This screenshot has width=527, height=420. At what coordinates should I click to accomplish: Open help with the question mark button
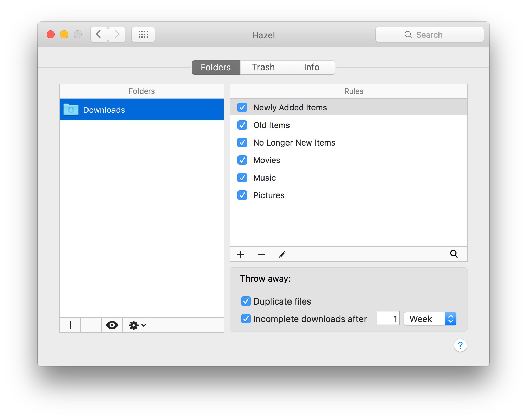460,345
